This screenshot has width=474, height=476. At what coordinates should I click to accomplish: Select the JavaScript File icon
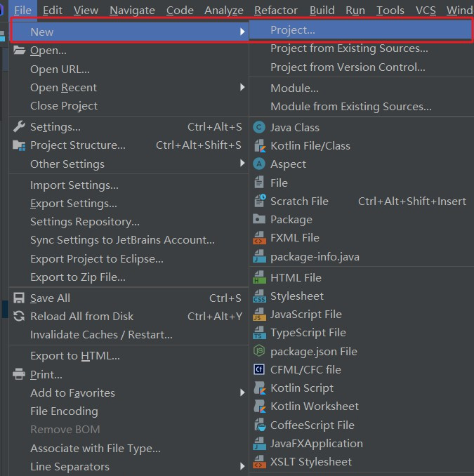pos(259,315)
